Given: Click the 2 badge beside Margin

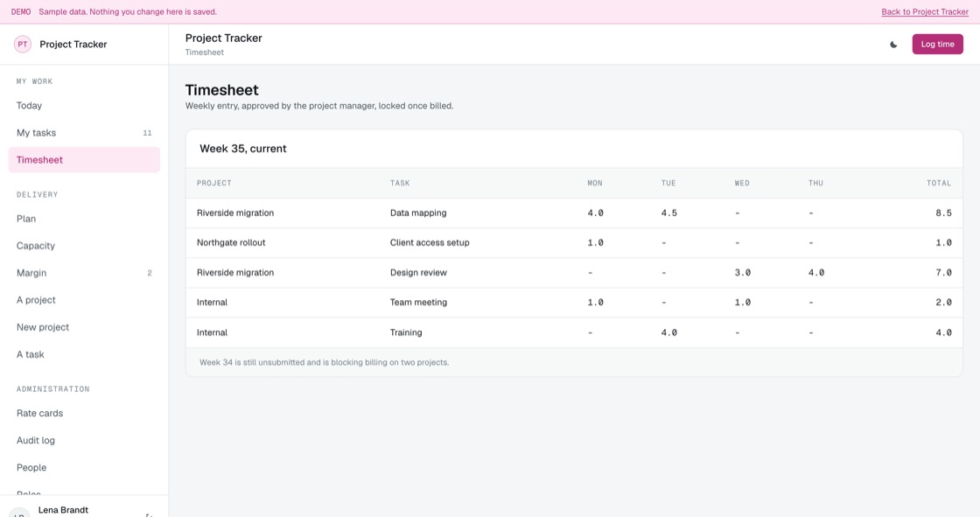Looking at the screenshot, I should (x=150, y=273).
